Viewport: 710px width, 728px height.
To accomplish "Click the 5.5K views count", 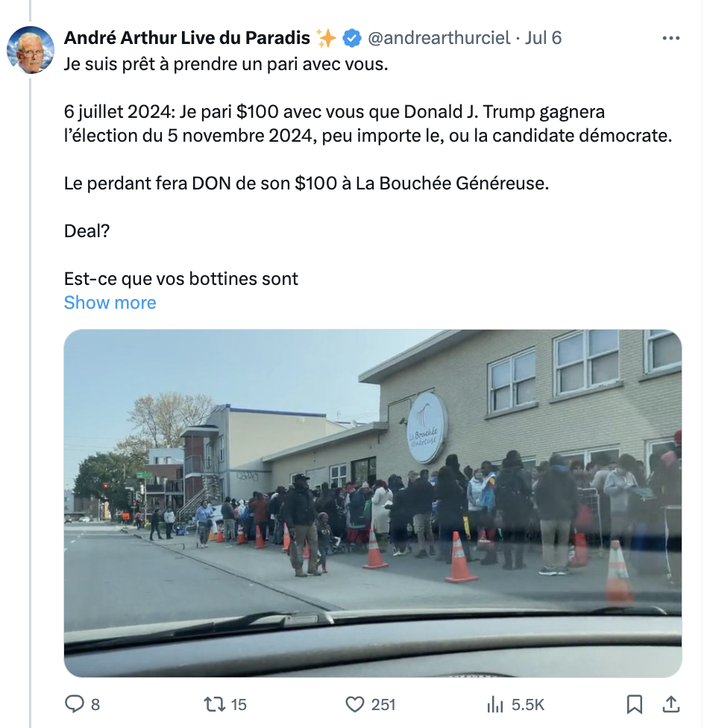I will (x=527, y=705).
